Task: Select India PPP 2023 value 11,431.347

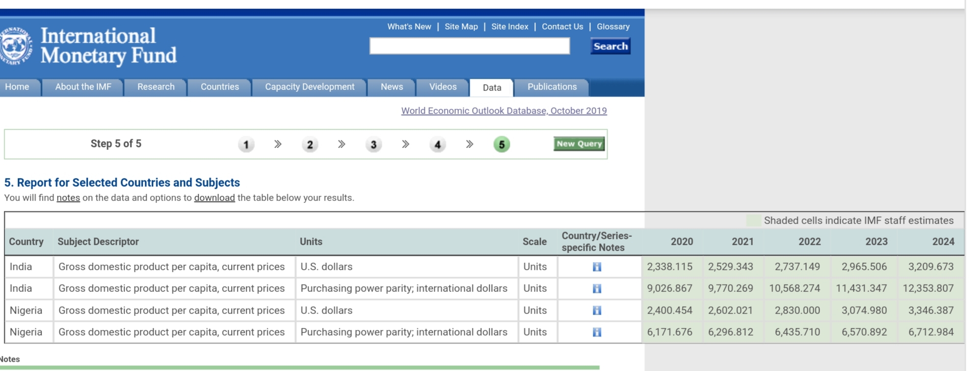Action: click(x=861, y=288)
